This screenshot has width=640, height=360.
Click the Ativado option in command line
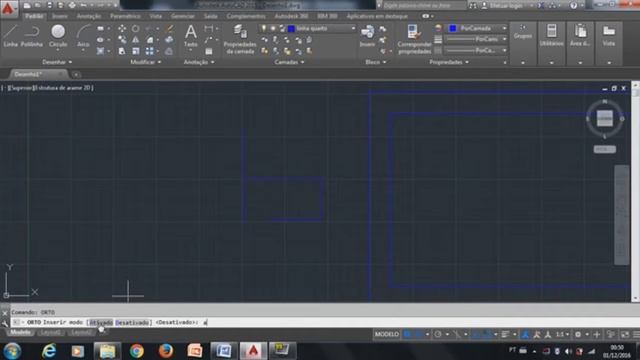(x=101, y=322)
